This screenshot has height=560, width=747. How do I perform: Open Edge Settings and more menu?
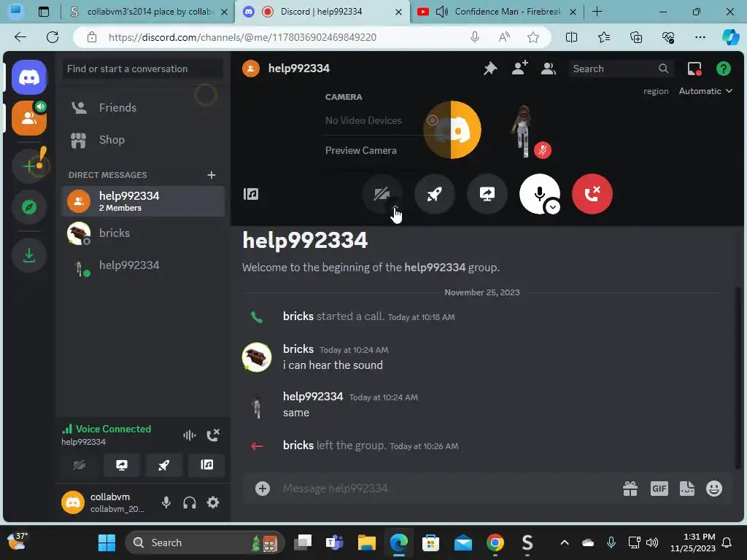point(700,37)
